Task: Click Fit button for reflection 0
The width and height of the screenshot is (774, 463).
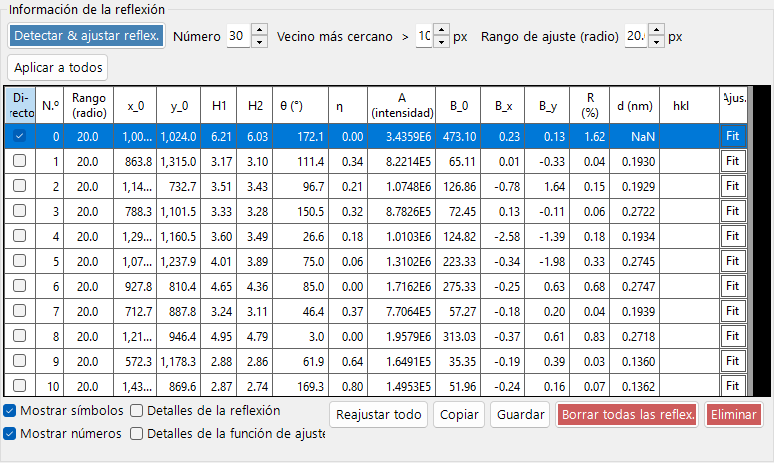Action: (x=733, y=136)
